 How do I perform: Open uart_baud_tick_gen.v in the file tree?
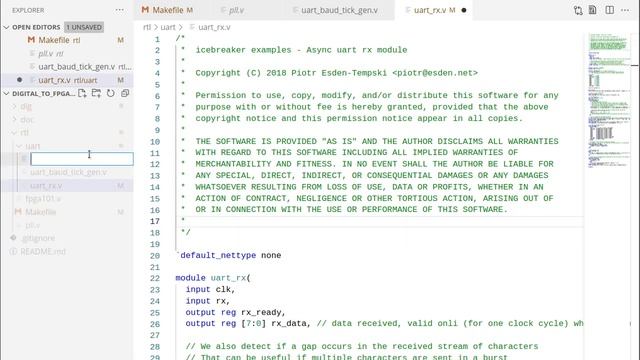coord(67,172)
